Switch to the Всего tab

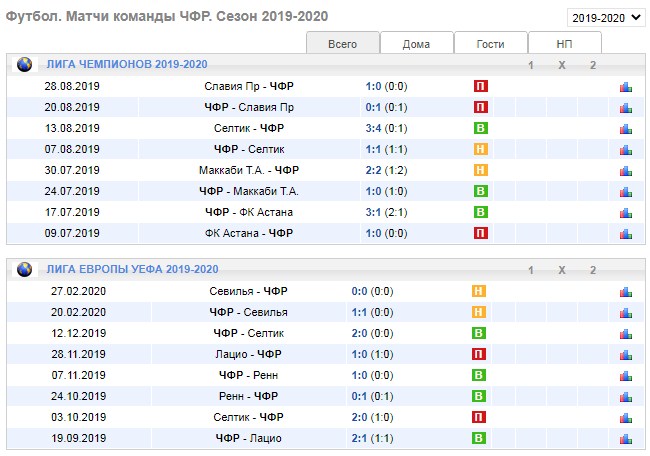click(343, 43)
